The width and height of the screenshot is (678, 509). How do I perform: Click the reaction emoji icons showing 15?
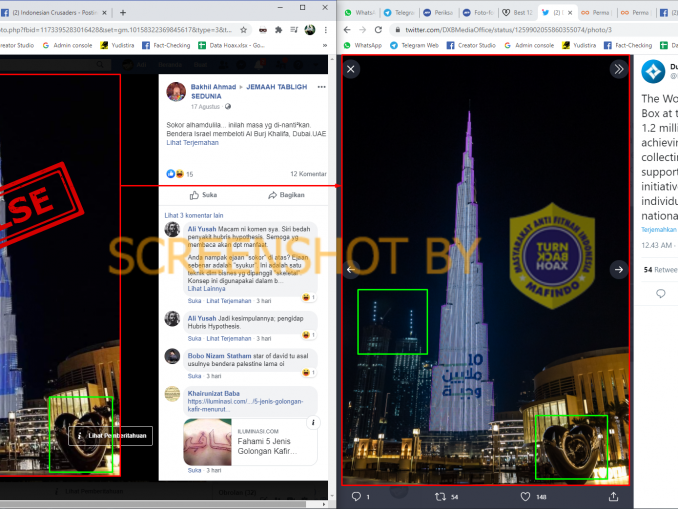click(175, 174)
